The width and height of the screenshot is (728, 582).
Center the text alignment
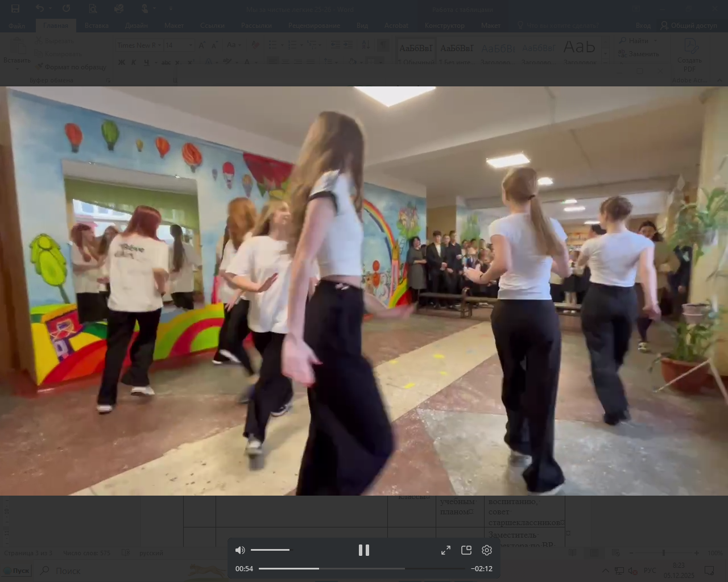coord(286,62)
